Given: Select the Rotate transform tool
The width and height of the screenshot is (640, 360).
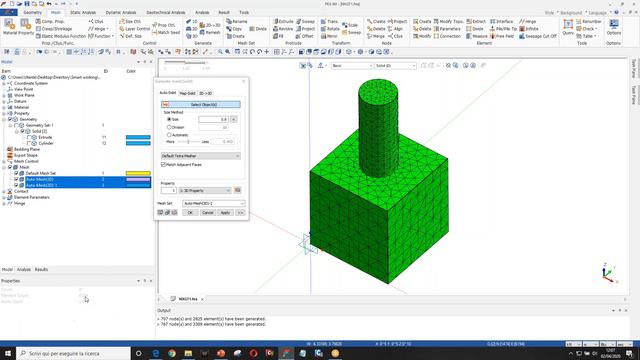Looking at the screenshot, I should tap(330, 29).
